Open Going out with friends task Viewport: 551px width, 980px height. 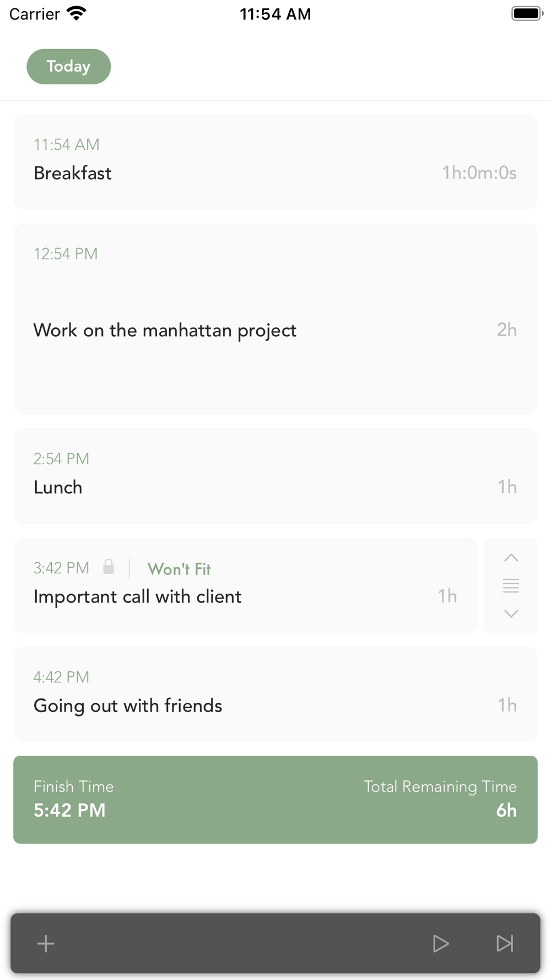275,694
